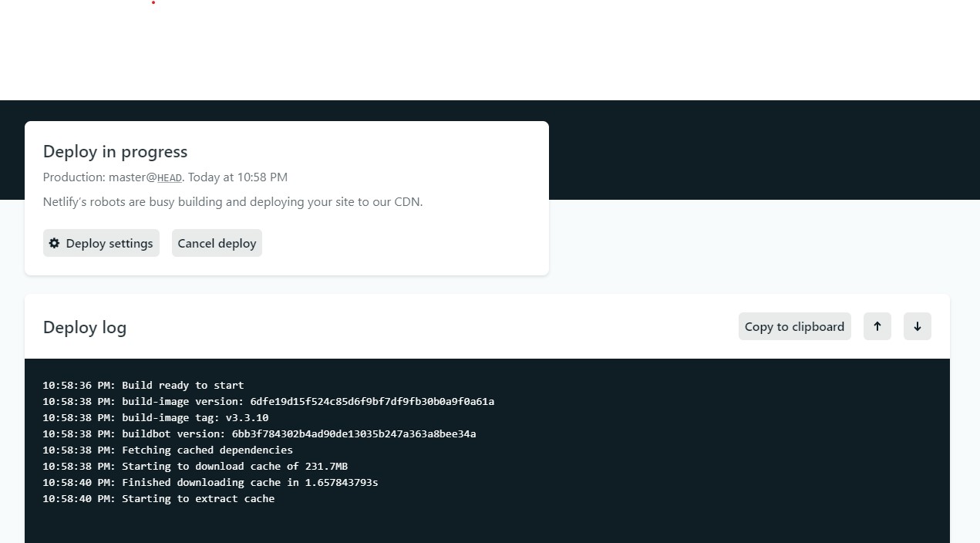Click the buildbot version log entry
Screen dimensions: 980x543
259,433
